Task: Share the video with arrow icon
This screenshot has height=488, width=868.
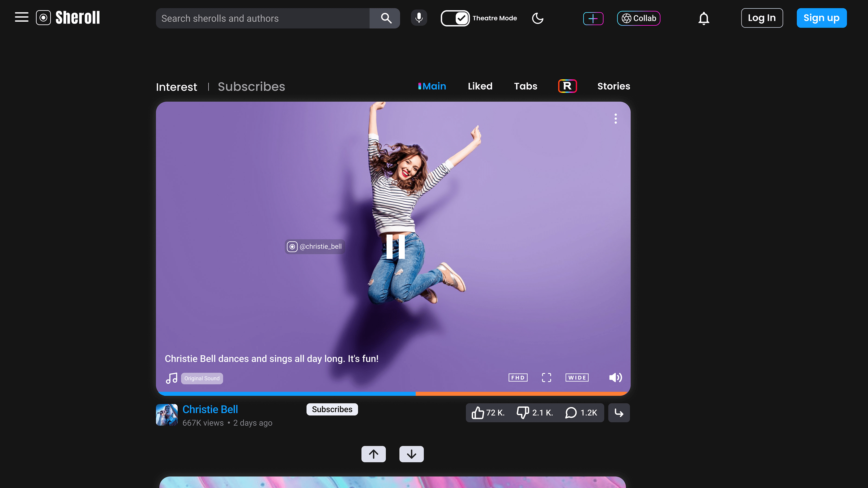Action: point(619,413)
